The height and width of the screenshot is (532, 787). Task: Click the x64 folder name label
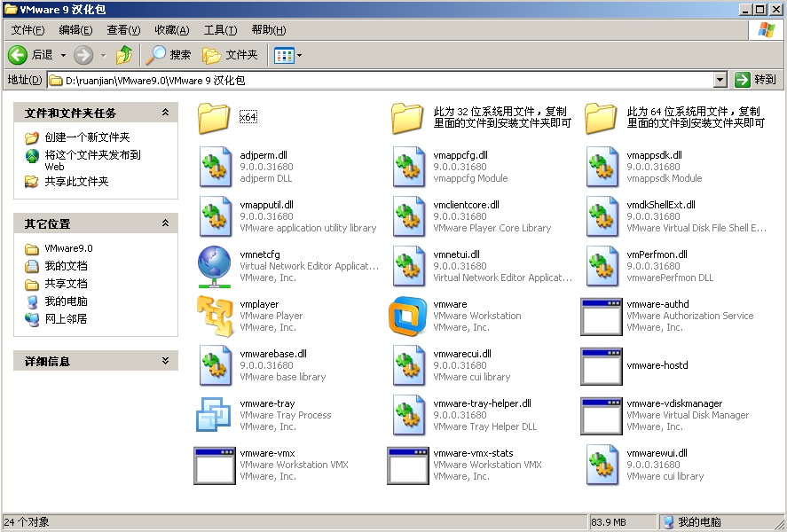point(248,117)
